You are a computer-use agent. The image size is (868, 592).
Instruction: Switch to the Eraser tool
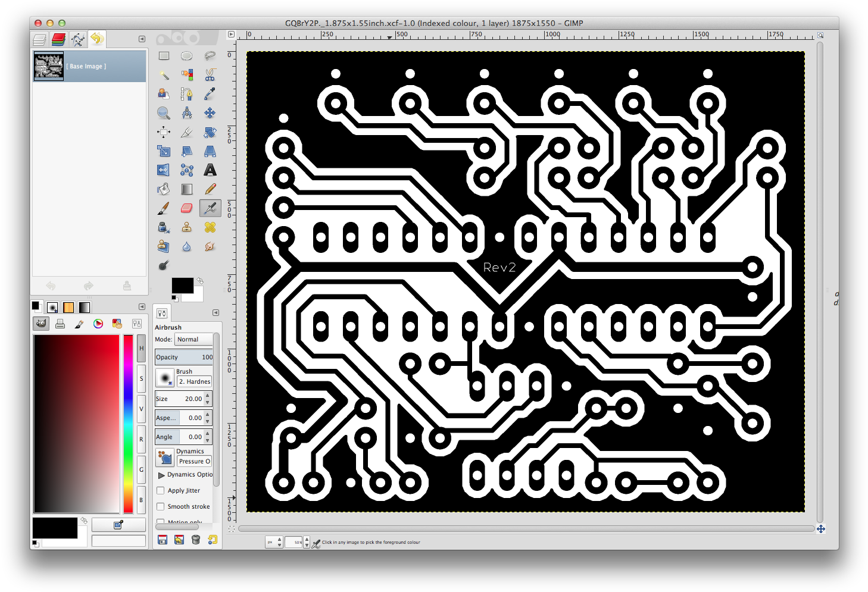187,208
